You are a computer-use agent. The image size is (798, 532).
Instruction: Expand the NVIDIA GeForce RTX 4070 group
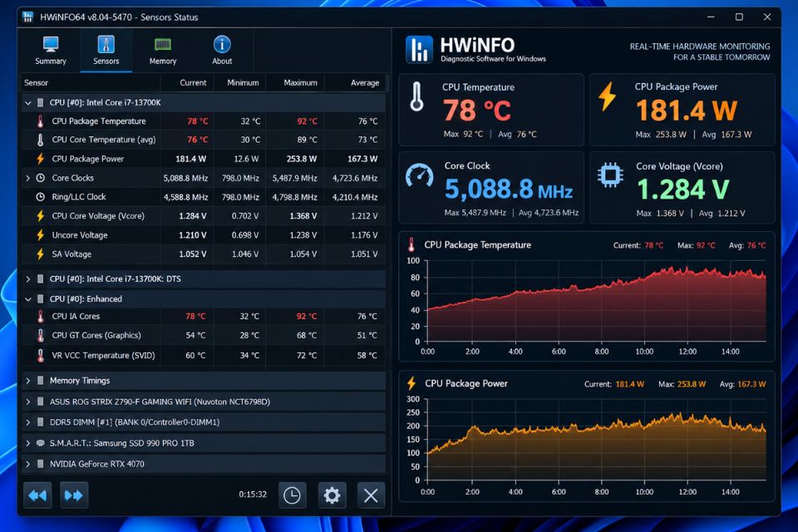[x=28, y=464]
